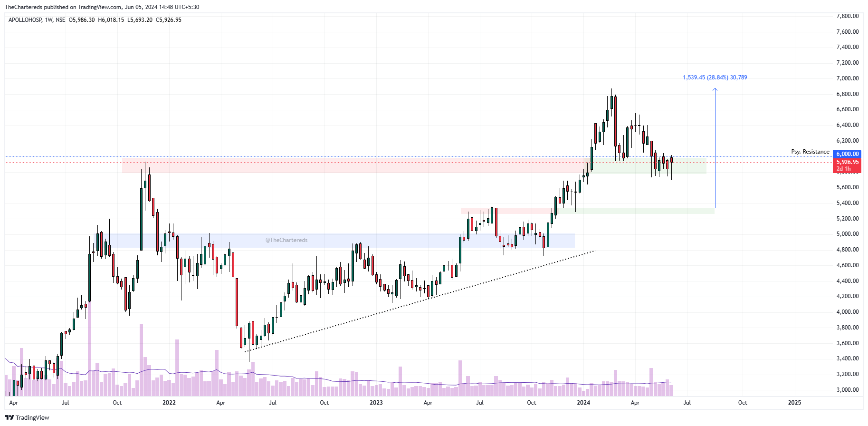The width and height of the screenshot is (868, 426).
Task: Click the 3,800.00 price axis label
Action: pyautogui.click(x=848, y=328)
